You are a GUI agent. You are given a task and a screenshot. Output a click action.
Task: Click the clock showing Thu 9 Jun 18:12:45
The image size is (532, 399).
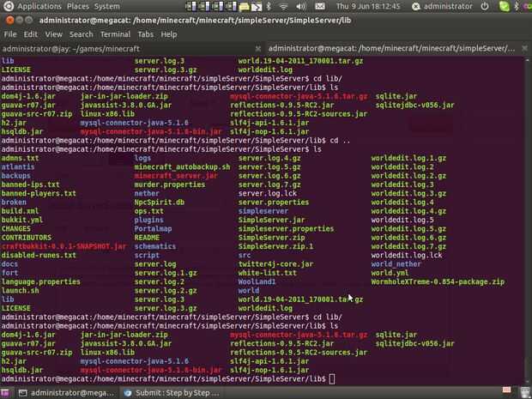tap(368, 6)
